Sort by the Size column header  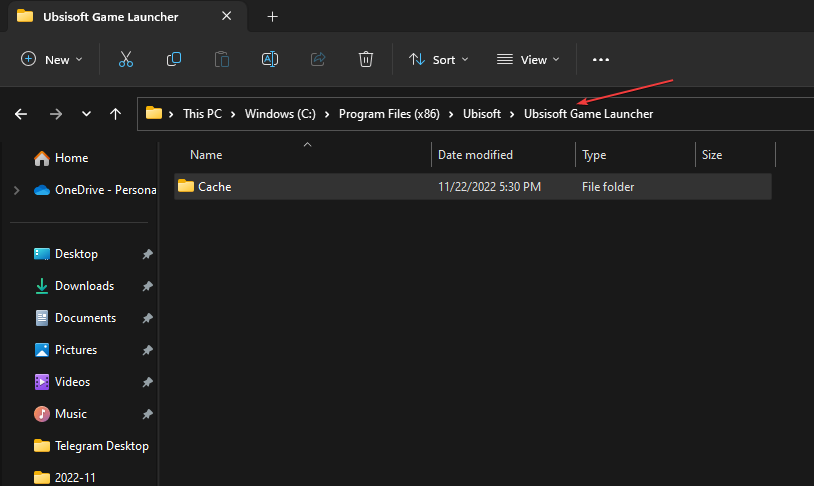tap(712, 155)
